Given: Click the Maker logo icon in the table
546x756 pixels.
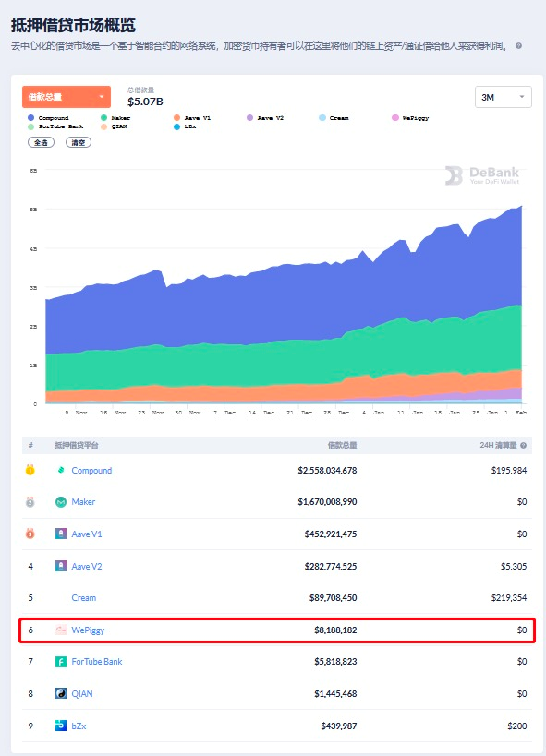Looking at the screenshot, I should click(61, 502).
